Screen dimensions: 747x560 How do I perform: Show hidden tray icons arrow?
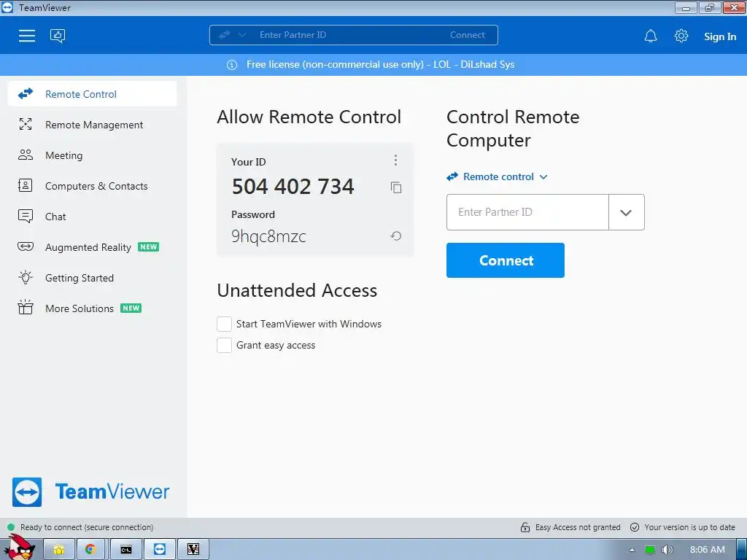(x=632, y=550)
